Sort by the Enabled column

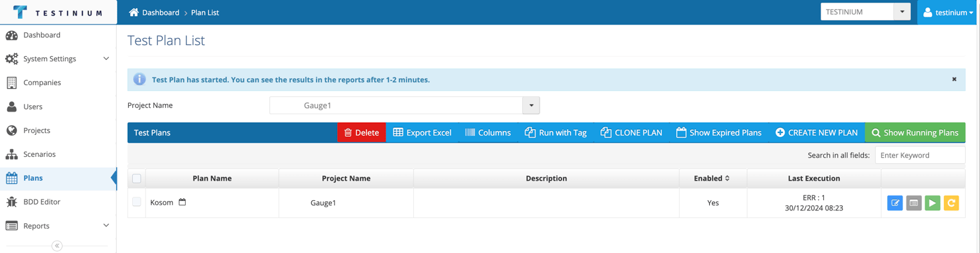click(x=712, y=178)
